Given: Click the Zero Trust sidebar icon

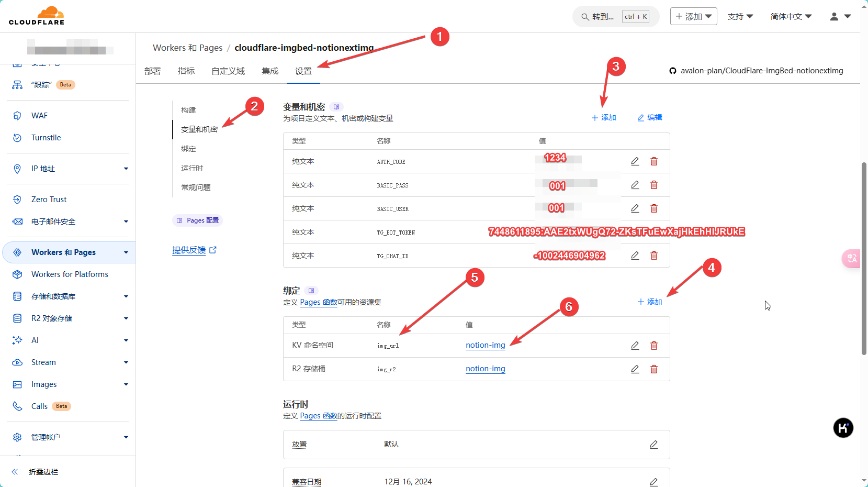Looking at the screenshot, I should 17,200.
